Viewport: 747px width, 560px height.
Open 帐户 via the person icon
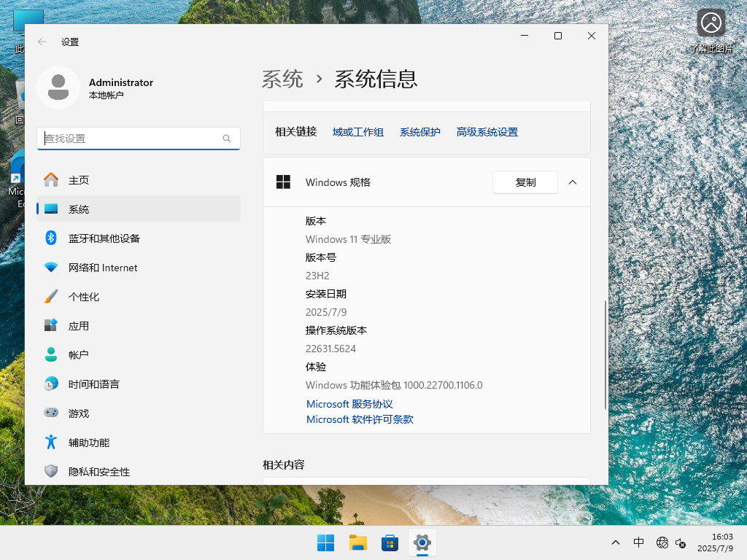(51, 355)
